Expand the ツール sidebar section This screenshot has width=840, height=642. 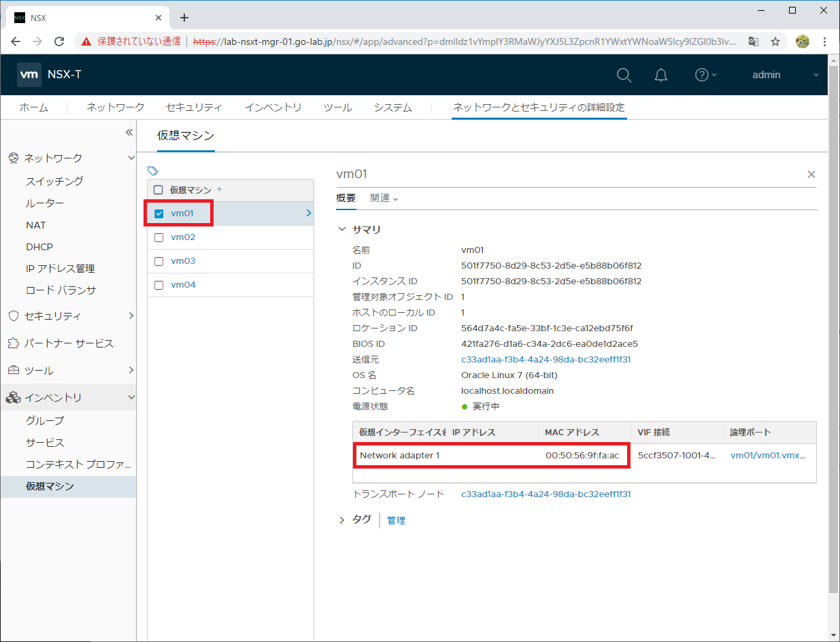click(131, 371)
